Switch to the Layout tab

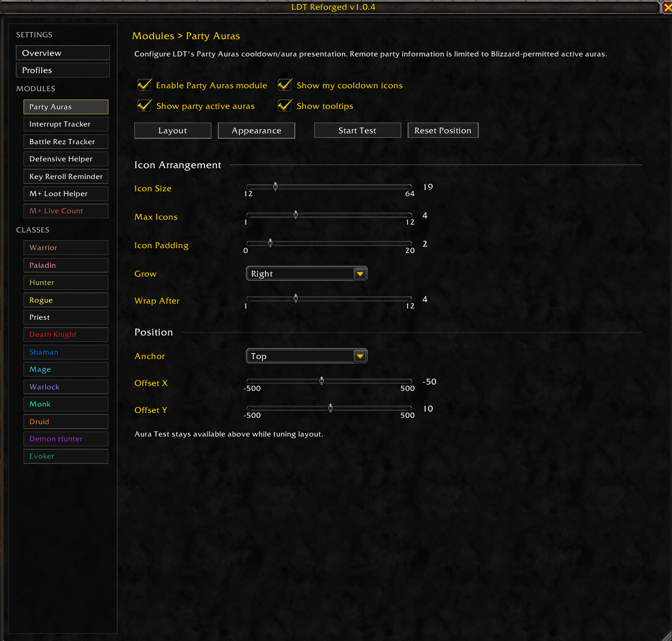point(173,130)
